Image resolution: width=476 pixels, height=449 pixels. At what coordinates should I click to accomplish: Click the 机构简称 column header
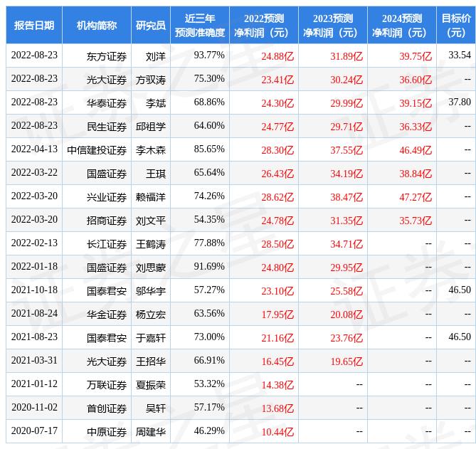coord(97,25)
